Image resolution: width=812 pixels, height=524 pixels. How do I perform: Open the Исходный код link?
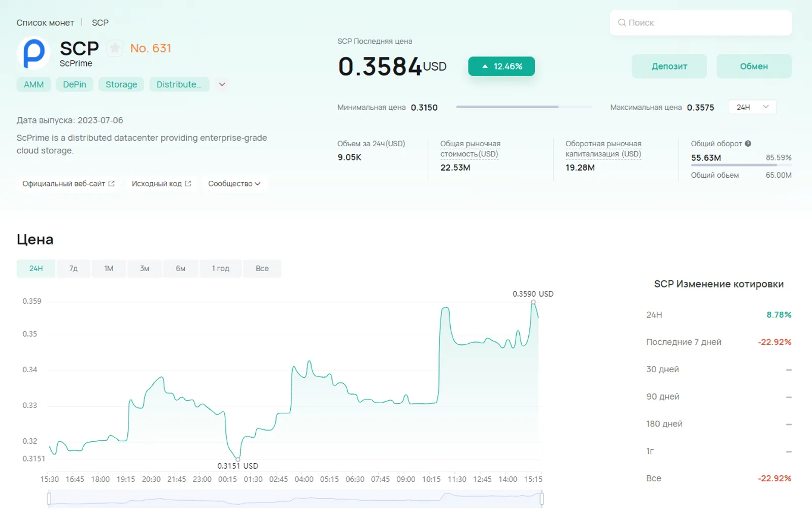tap(161, 183)
